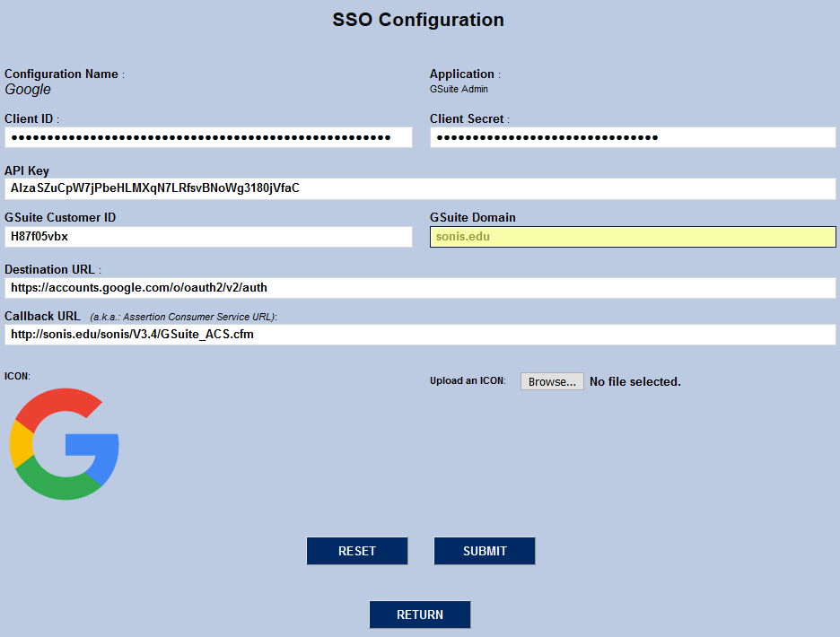Submit the SSO configuration form
The width and height of the screenshot is (840, 637).
pyautogui.click(x=485, y=551)
